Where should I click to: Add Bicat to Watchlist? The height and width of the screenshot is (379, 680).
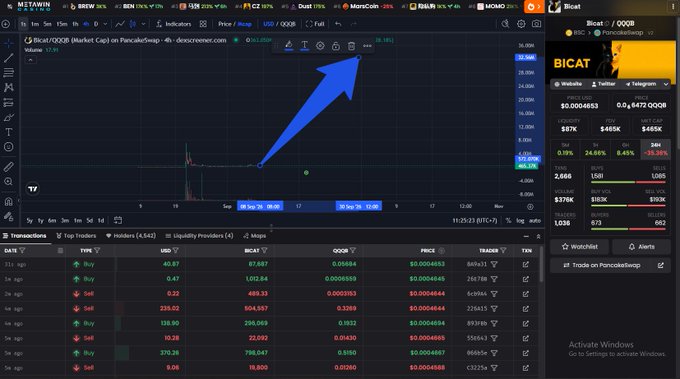pos(579,247)
